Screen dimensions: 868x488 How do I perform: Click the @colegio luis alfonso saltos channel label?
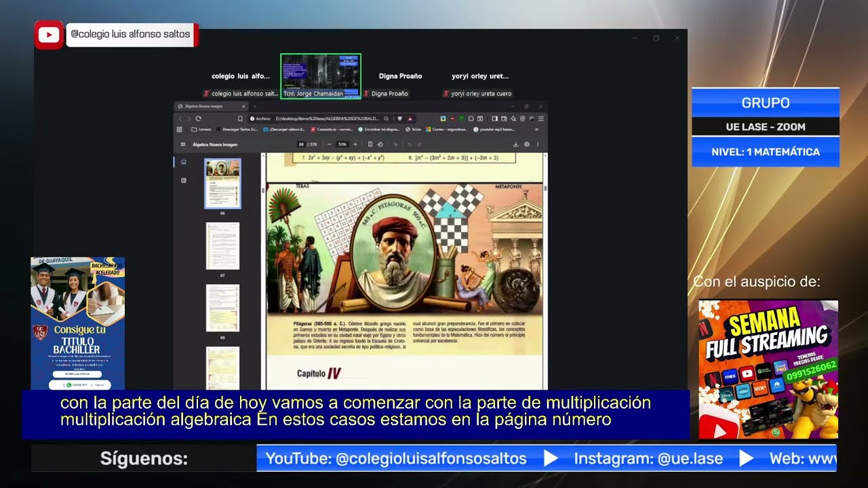point(130,34)
